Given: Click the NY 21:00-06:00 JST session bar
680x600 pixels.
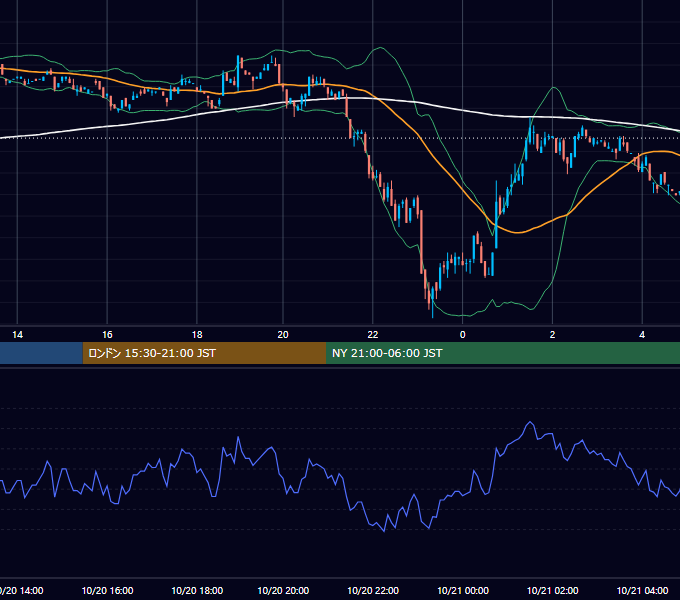Looking at the screenshot, I should point(503,353).
